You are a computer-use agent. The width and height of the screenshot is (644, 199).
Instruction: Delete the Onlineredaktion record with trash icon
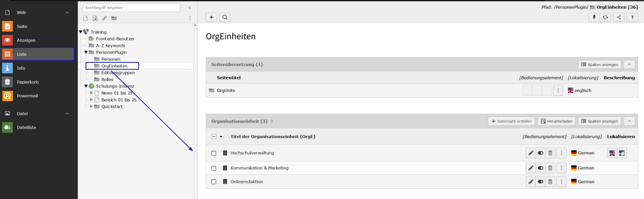coord(550,182)
